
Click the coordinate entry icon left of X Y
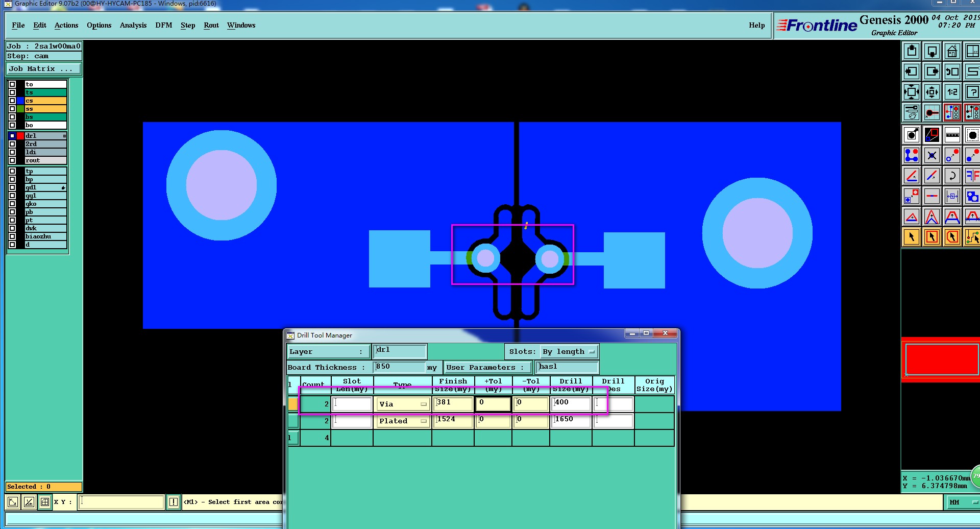click(45, 502)
